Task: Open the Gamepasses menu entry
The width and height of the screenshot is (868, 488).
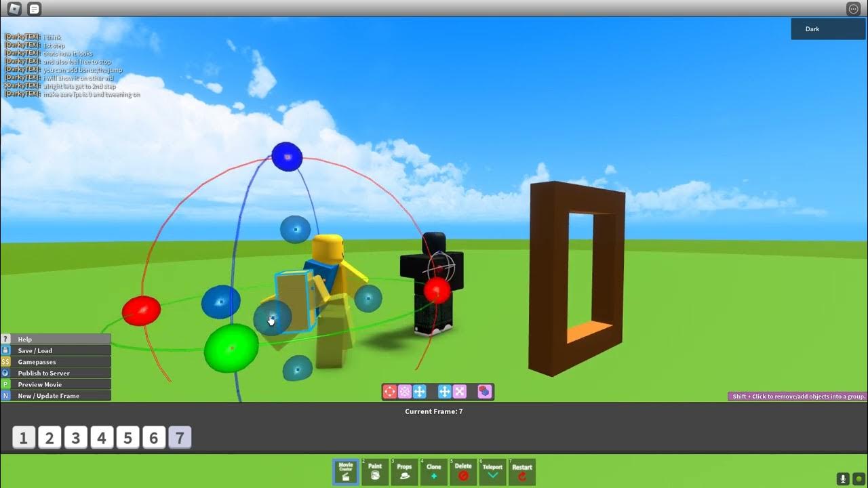Action: [x=56, y=362]
